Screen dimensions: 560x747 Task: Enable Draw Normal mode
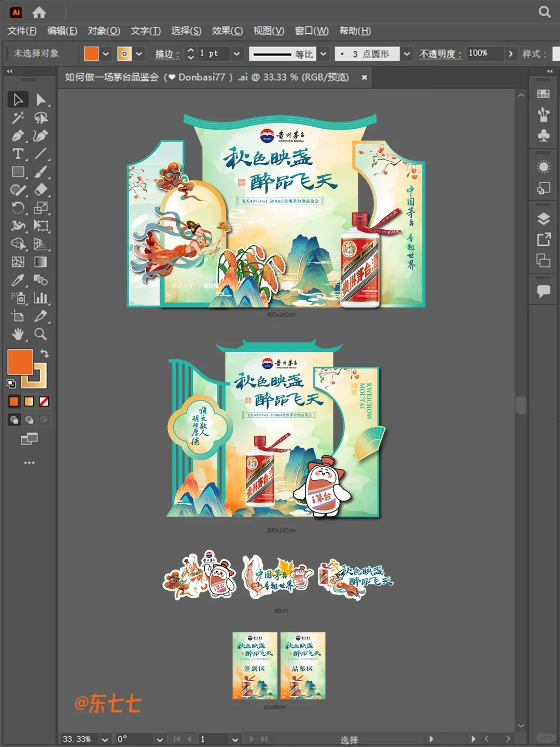[14, 420]
